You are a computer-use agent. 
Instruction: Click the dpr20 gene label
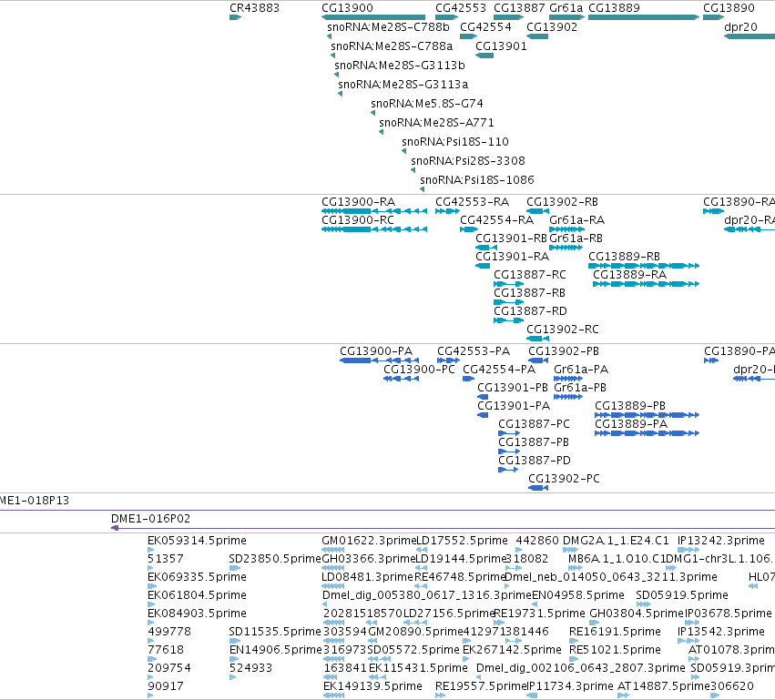click(740, 27)
